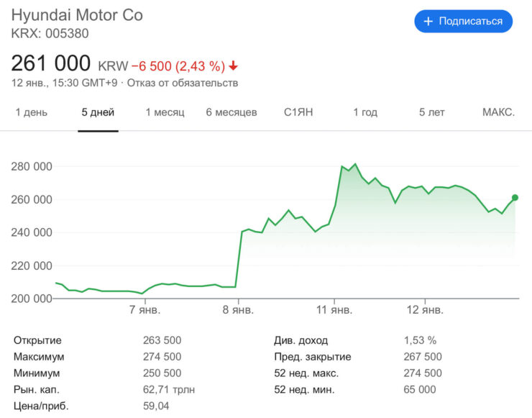Click the 11 янв. date label on the axis
The image size is (532, 418).
(335, 310)
